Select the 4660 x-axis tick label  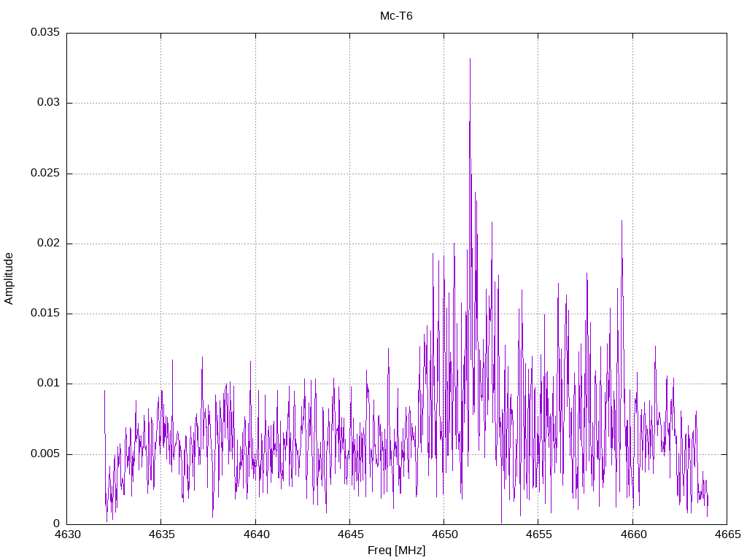[x=632, y=534]
